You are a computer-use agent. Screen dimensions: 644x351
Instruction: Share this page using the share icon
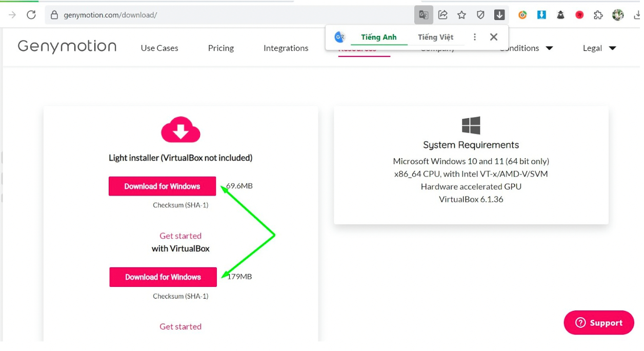[x=443, y=15]
